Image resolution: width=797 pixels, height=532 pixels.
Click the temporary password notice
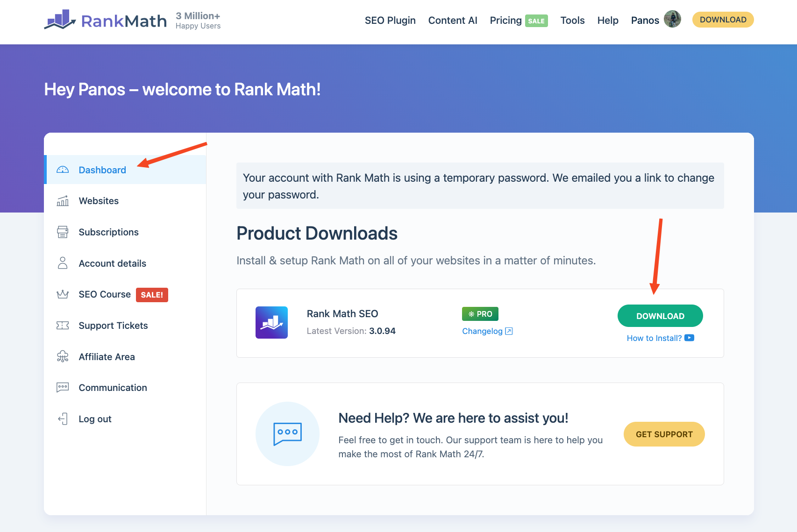point(480,186)
